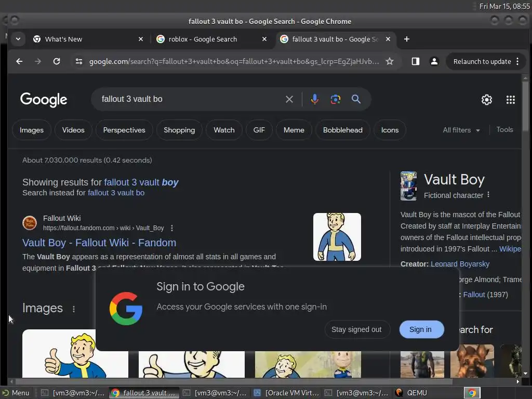Select the Shopping filter chip
The height and width of the screenshot is (399, 532).
(x=179, y=130)
